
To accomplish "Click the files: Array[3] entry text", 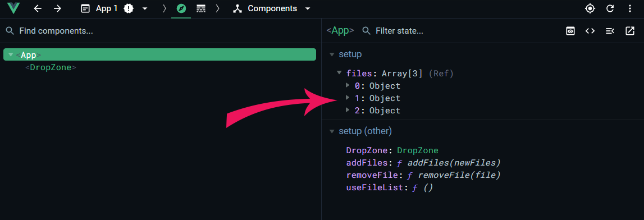I will (385, 74).
